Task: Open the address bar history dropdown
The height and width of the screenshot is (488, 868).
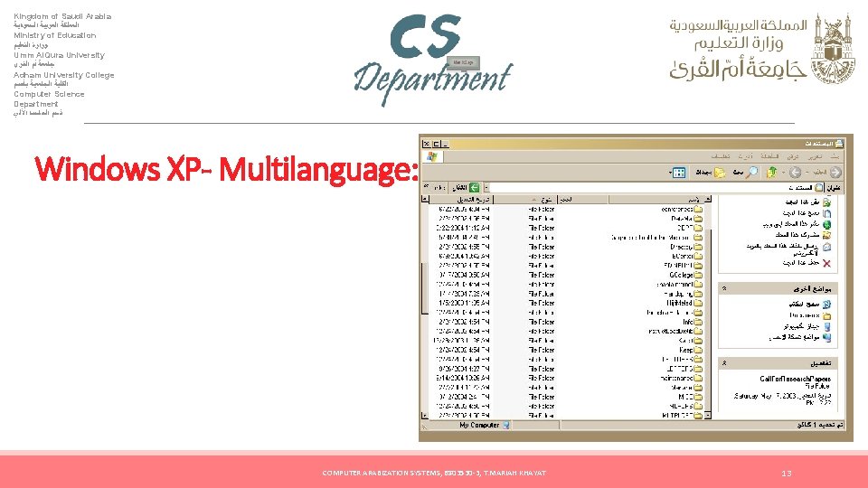Action: (x=486, y=188)
